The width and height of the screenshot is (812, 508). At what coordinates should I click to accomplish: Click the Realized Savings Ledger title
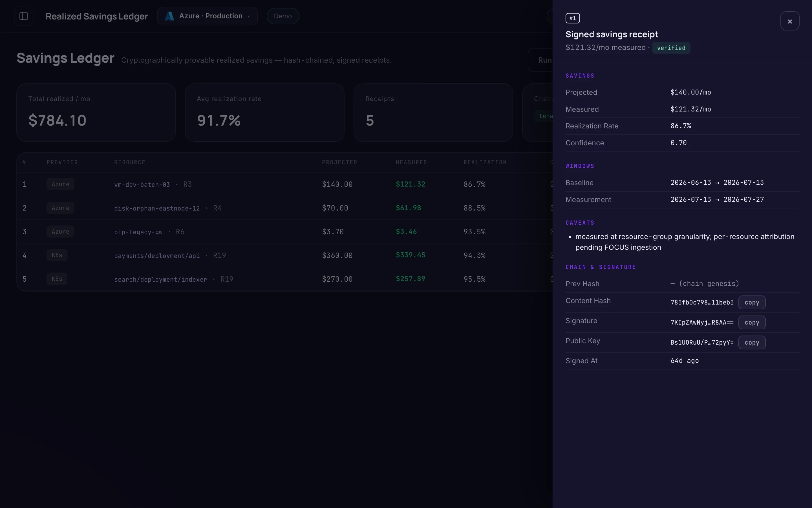(x=97, y=16)
